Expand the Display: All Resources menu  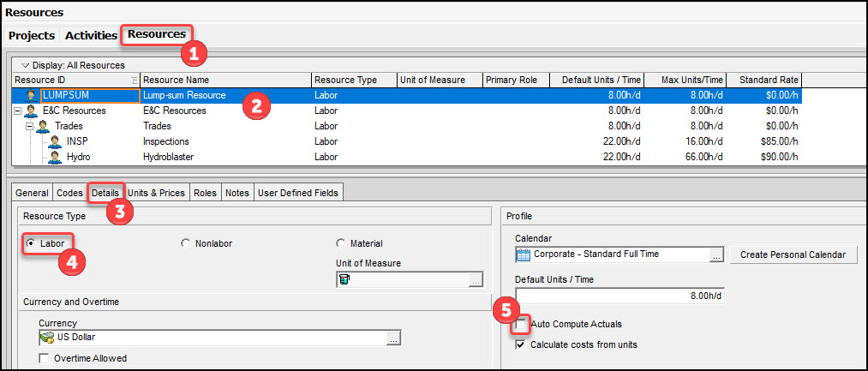point(25,65)
